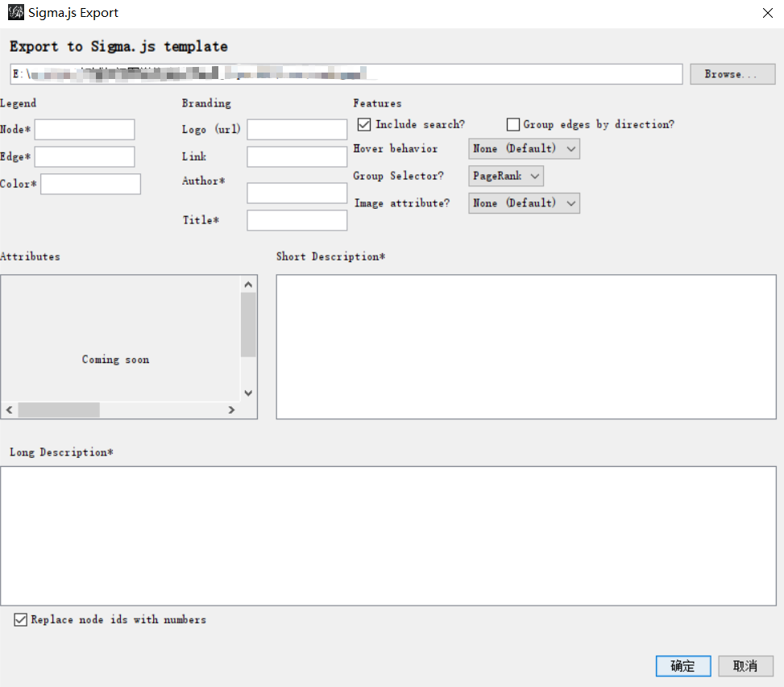Click the 'Legend' section label

[18, 103]
